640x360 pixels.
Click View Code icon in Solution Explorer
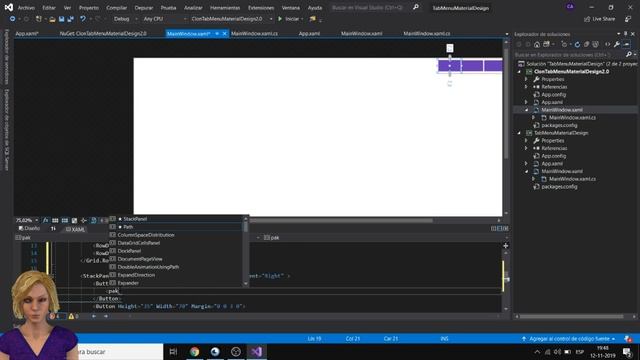coord(607,44)
